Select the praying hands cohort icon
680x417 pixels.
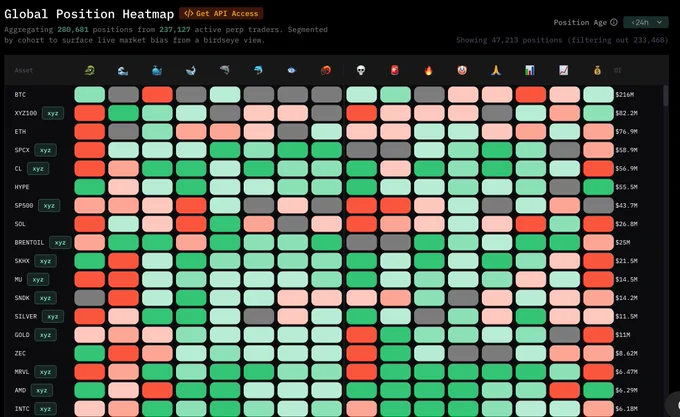coord(496,70)
